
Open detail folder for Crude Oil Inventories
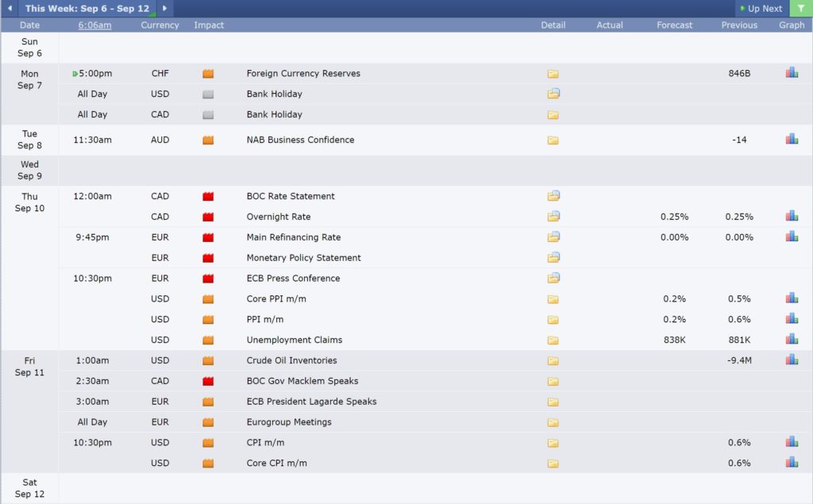tap(553, 360)
